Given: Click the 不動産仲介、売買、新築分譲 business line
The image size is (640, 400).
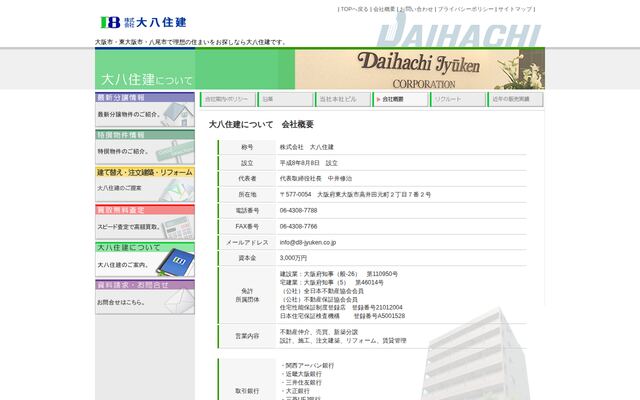Looking at the screenshot, I should (319, 332).
